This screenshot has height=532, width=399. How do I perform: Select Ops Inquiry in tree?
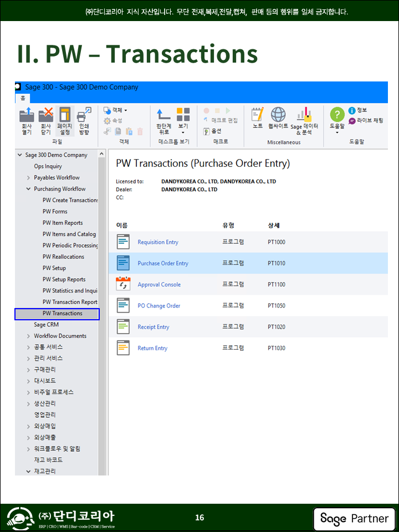click(x=48, y=166)
